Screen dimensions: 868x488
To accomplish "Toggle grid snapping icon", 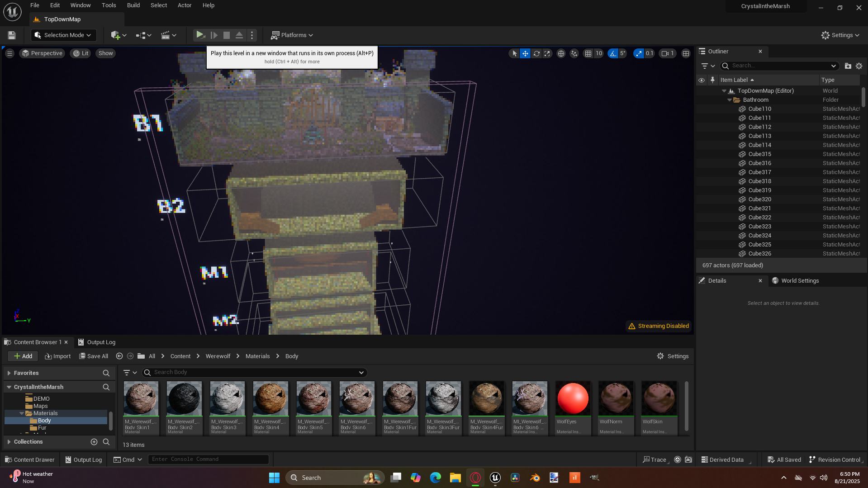I will coord(588,53).
